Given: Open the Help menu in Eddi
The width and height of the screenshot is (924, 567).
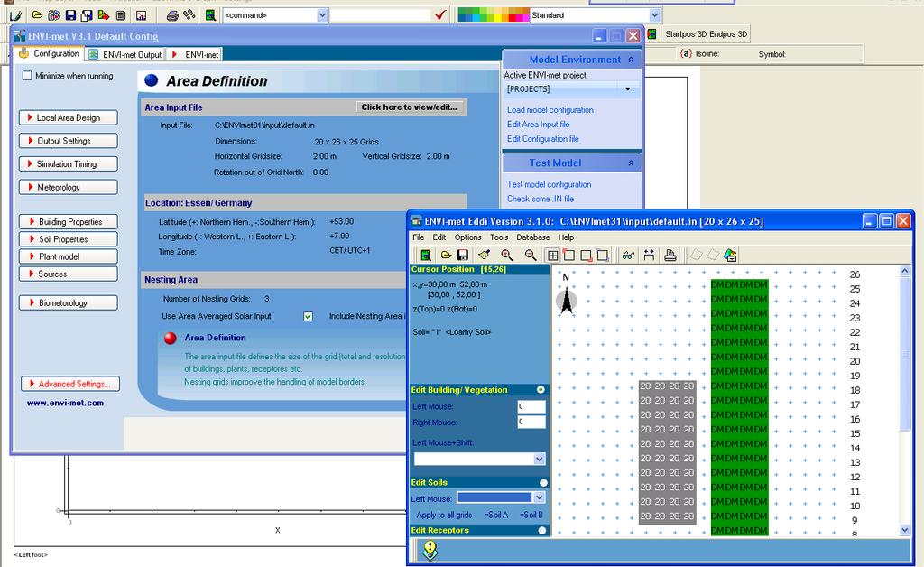Looking at the screenshot, I should [x=567, y=237].
